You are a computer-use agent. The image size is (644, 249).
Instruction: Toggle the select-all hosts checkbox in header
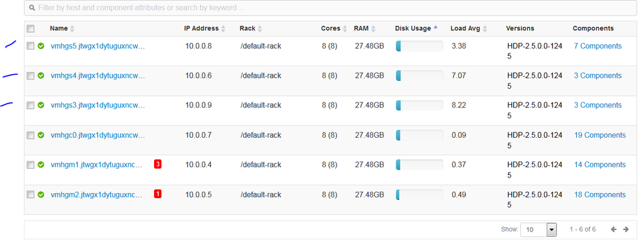[30, 29]
